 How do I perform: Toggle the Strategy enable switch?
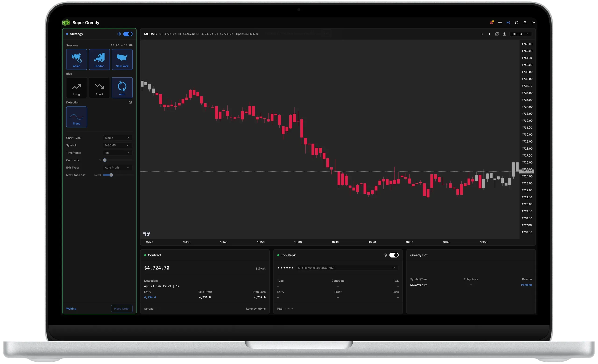coord(128,34)
